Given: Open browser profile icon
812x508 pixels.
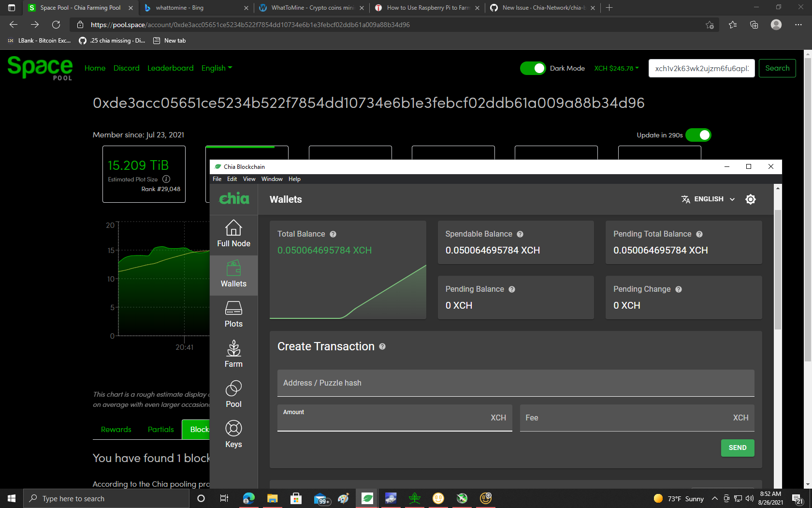Looking at the screenshot, I should (776, 25).
